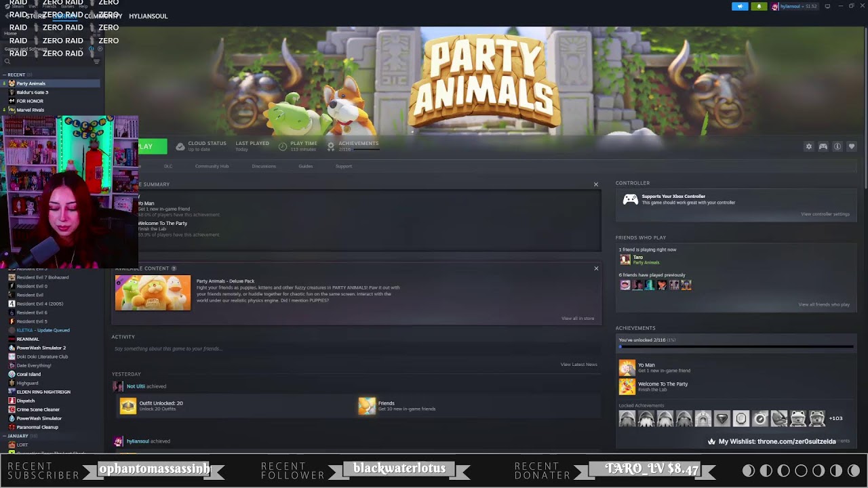Image resolution: width=868 pixels, height=488 pixels.
Task: Click the Cloud Status cloud icon
Action: pos(180,146)
